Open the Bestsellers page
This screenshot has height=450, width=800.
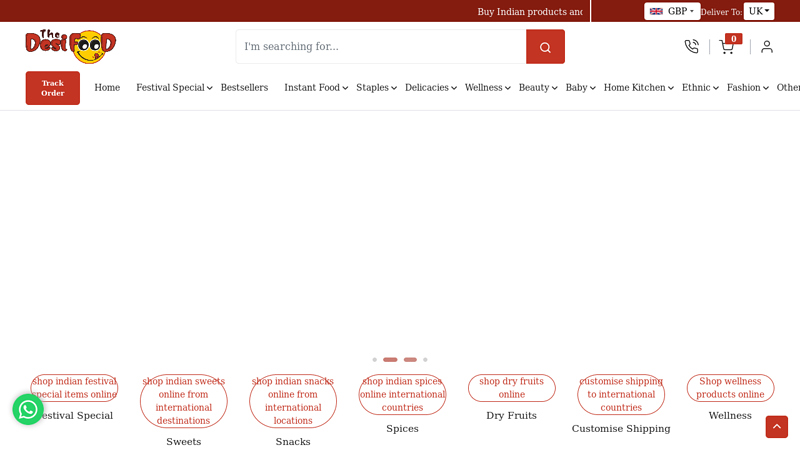point(244,88)
